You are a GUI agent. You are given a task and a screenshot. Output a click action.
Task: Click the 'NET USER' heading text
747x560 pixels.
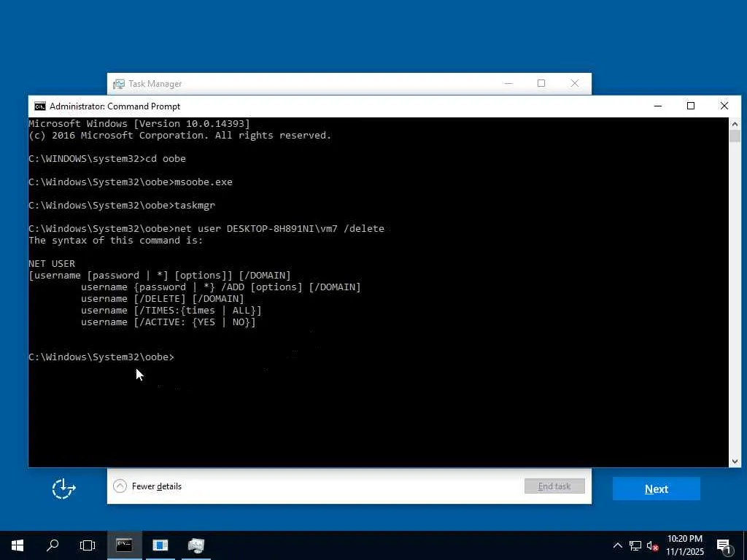[x=52, y=264]
